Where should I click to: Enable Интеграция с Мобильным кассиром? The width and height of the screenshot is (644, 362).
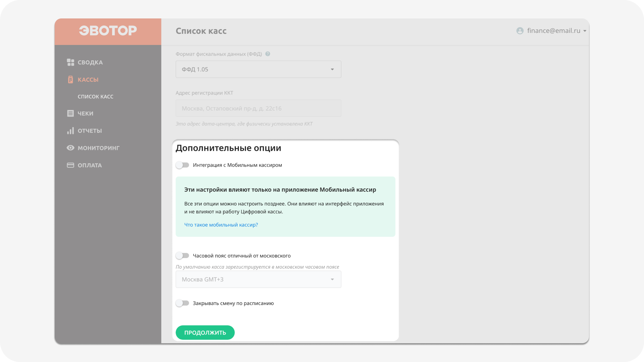(x=182, y=165)
